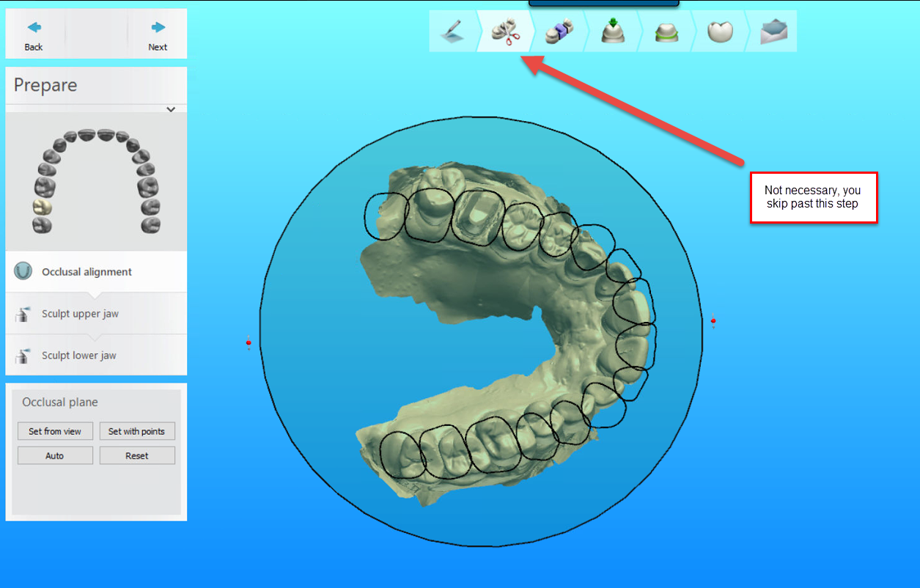Select the bite registration step icon

(x=559, y=31)
